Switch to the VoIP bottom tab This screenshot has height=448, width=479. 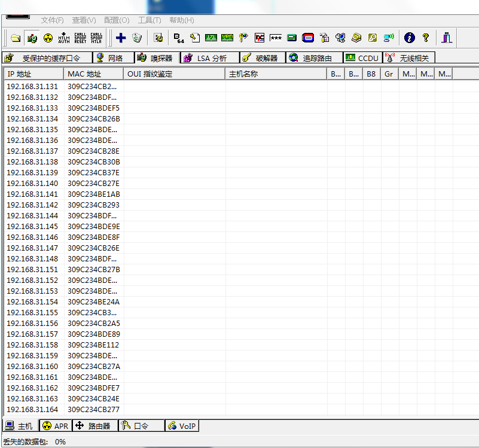182,426
